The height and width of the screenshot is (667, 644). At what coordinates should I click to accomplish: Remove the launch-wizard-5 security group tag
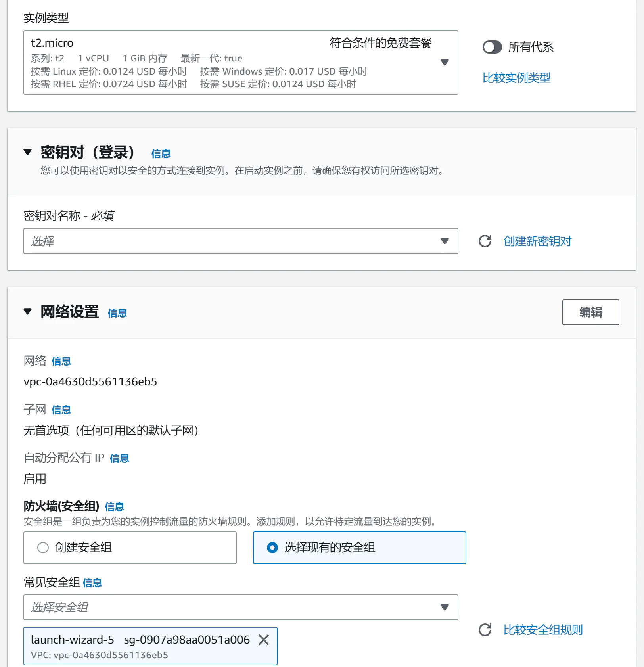pos(264,640)
